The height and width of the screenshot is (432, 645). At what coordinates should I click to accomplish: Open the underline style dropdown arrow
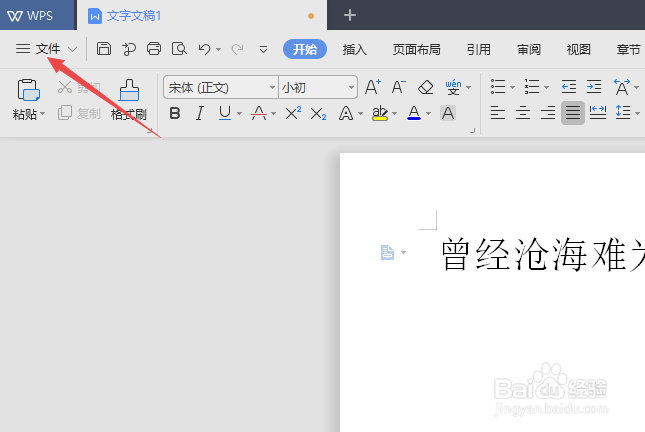[x=239, y=114]
